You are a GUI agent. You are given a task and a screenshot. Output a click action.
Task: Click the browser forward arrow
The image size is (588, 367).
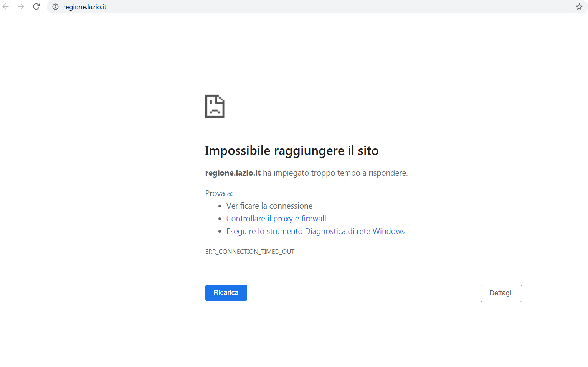click(x=21, y=7)
